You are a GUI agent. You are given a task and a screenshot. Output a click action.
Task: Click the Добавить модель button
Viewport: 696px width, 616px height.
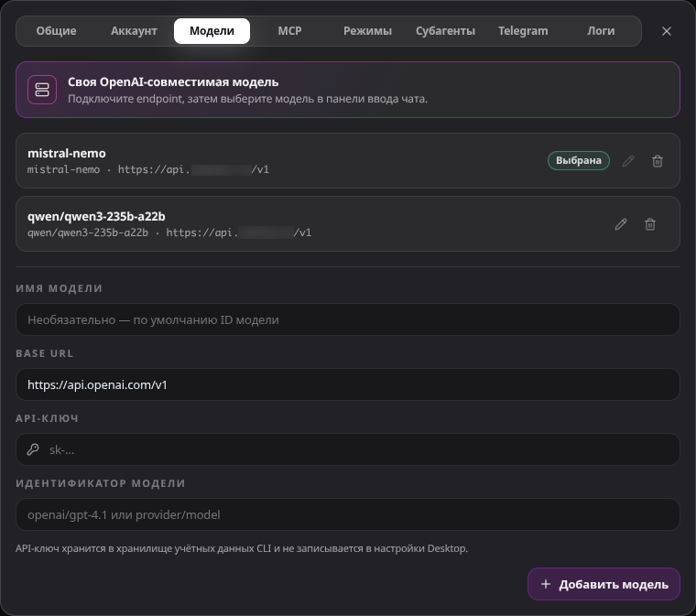(x=604, y=584)
